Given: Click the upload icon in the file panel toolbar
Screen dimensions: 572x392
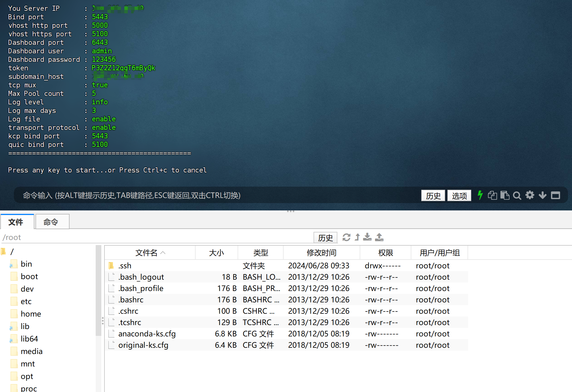Looking at the screenshot, I should [379, 237].
